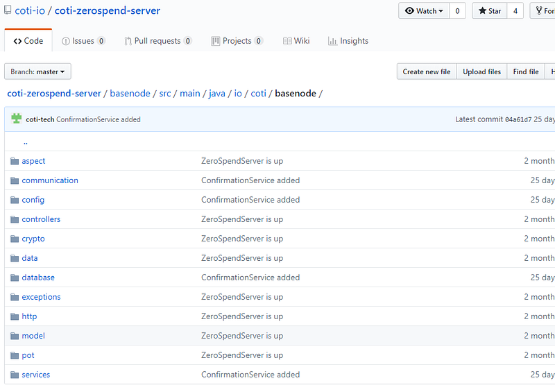Click folder icon next to communication
The width and height of the screenshot is (555, 392).
15,180
